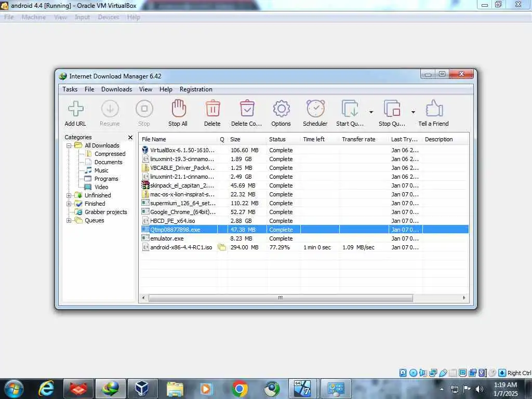The height and width of the screenshot is (399, 532).
Task: Open the View menu in IDM
Action: click(x=145, y=89)
